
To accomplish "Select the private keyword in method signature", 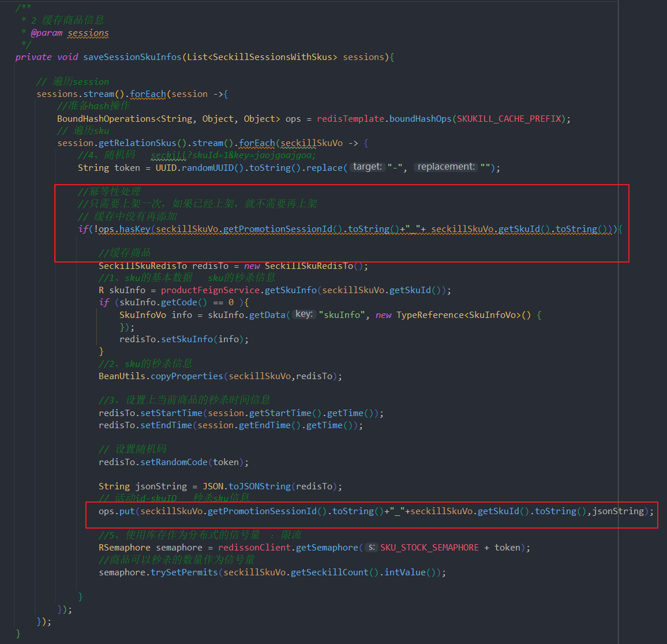I will click(x=33, y=57).
